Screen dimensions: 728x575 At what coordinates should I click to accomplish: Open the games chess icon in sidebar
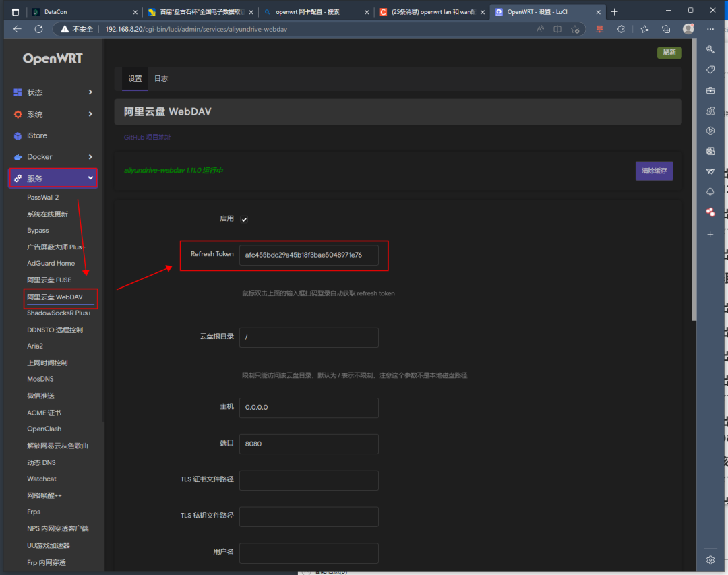click(710, 111)
